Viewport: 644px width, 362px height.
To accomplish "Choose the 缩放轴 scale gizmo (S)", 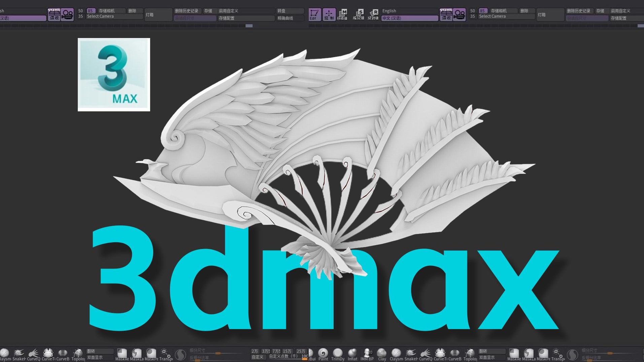I will tap(359, 14).
